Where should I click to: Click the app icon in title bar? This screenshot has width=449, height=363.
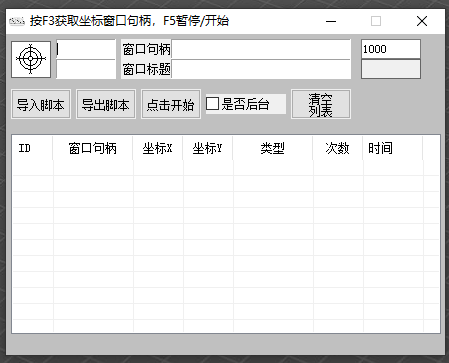tap(17, 21)
